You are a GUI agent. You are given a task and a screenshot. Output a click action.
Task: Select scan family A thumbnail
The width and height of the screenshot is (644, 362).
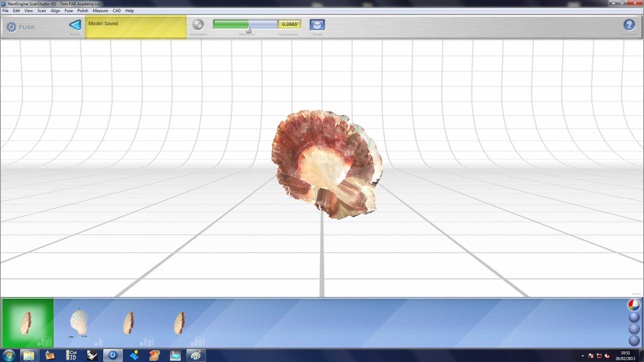[79, 322]
